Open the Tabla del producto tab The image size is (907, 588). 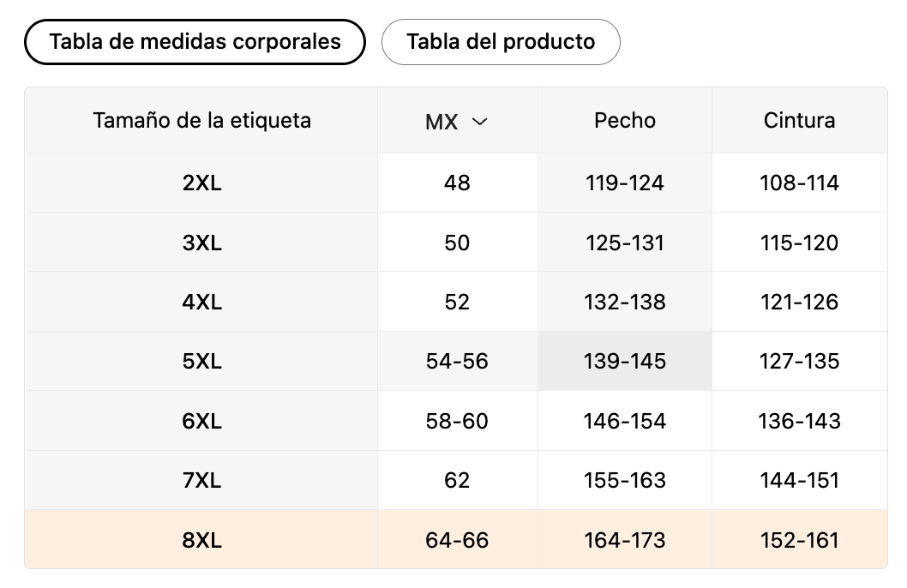tap(501, 42)
